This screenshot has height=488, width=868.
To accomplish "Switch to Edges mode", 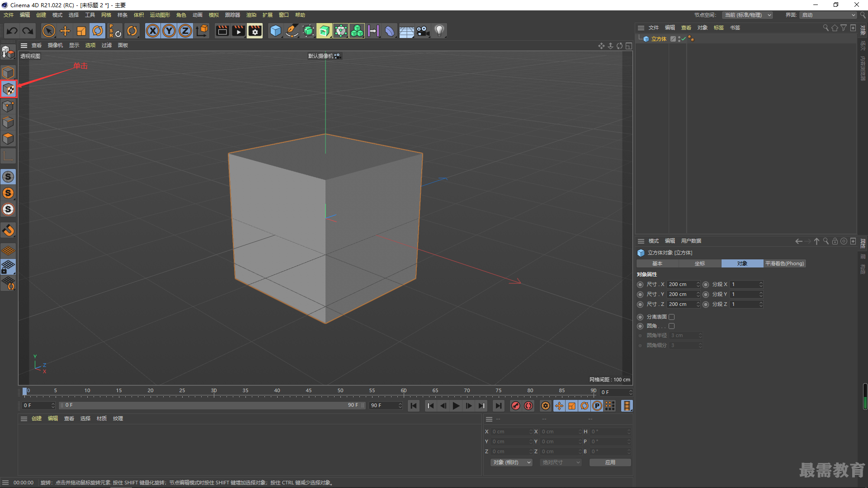I will point(8,122).
